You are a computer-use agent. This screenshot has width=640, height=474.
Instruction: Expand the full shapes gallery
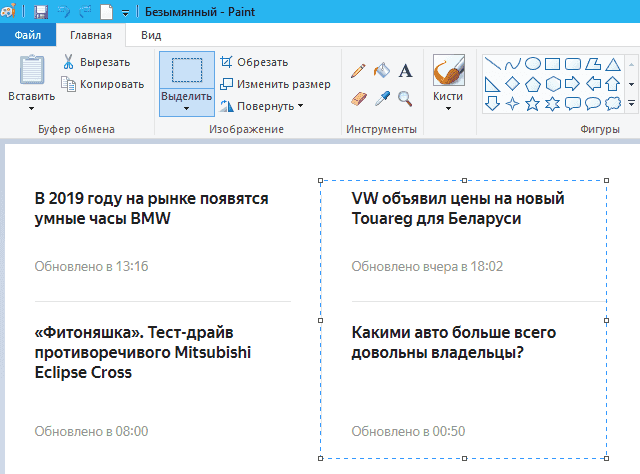tap(631, 104)
